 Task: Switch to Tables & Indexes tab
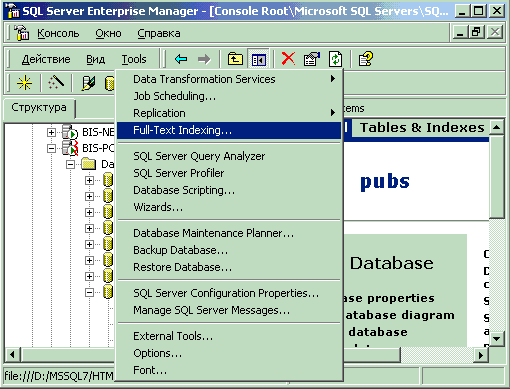[x=422, y=128]
